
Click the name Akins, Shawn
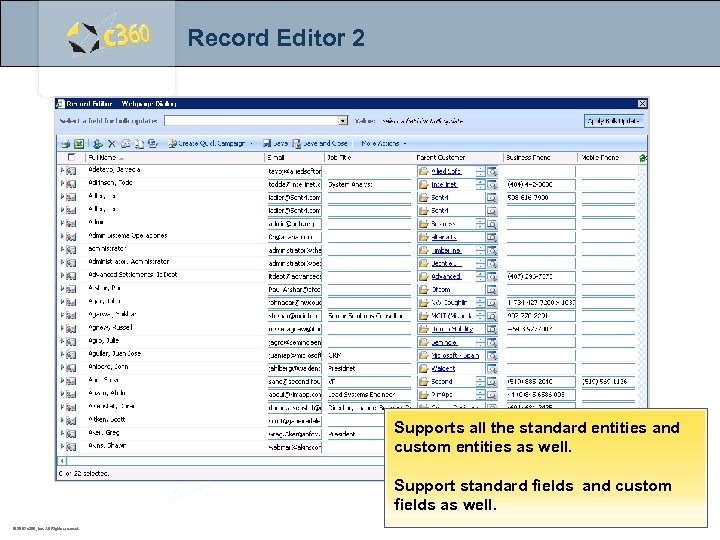click(x=107, y=446)
